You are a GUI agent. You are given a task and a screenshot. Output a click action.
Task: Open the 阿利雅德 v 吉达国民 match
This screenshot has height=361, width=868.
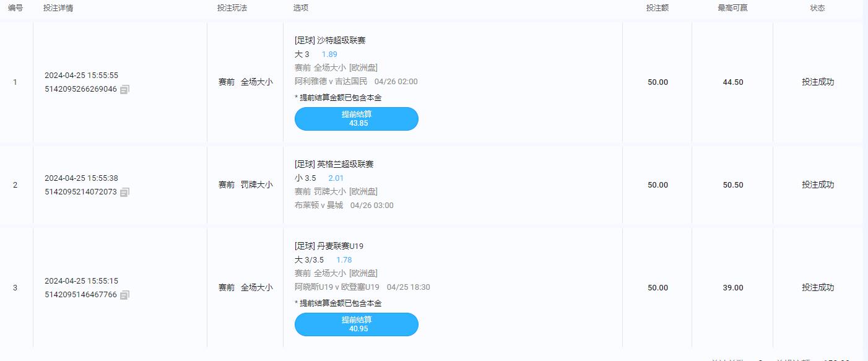[331, 82]
